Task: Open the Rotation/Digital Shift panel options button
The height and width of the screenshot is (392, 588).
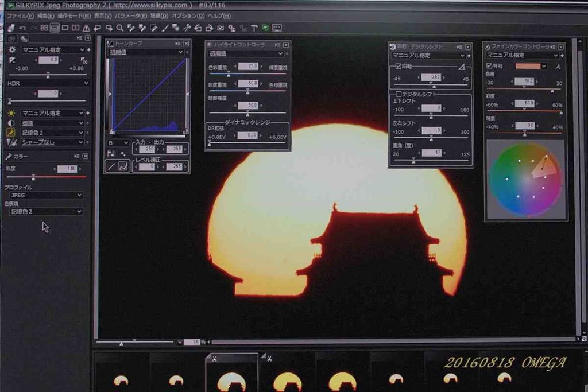Action: pyautogui.click(x=460, y=47)
